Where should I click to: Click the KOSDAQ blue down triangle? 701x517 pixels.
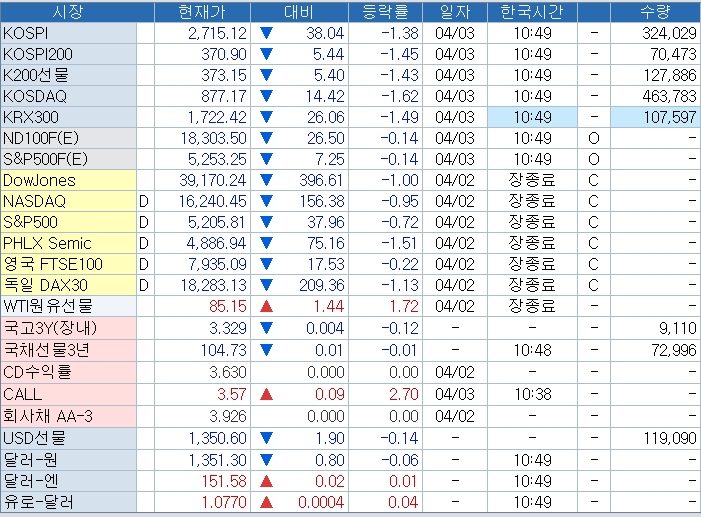point(266,96)
